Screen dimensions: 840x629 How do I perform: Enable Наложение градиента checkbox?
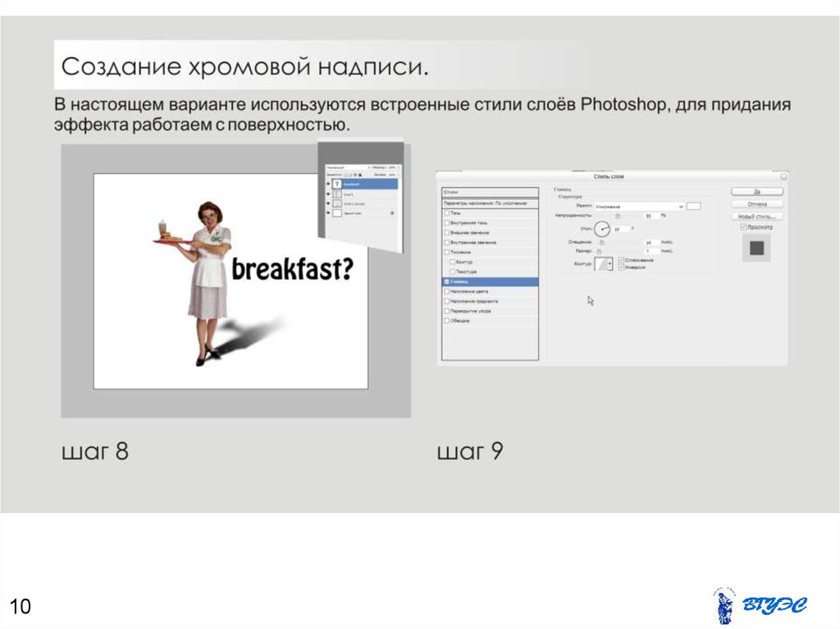pyautogui.click(x=447, y=301)
